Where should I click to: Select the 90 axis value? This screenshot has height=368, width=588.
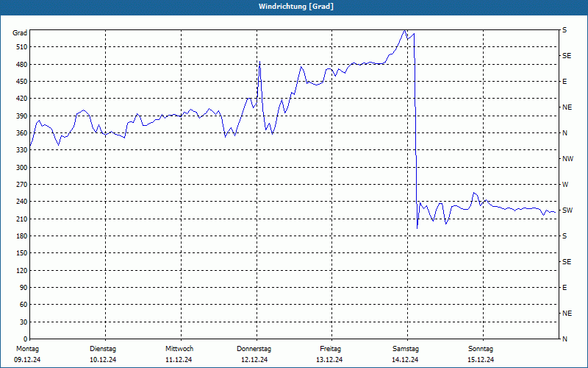click(24, 287)
